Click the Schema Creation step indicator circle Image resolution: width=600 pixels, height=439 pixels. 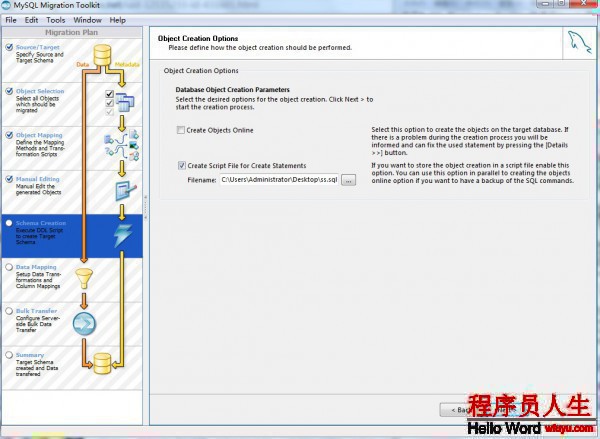click(9, 223)
